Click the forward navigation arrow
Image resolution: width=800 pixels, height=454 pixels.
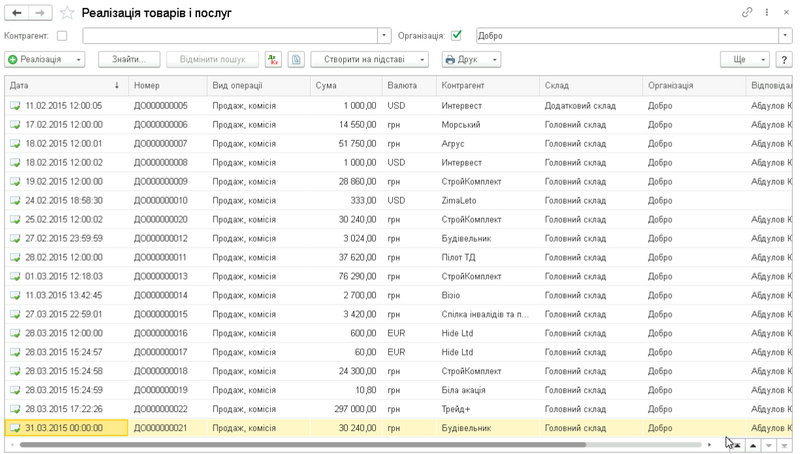coord(40,12)
